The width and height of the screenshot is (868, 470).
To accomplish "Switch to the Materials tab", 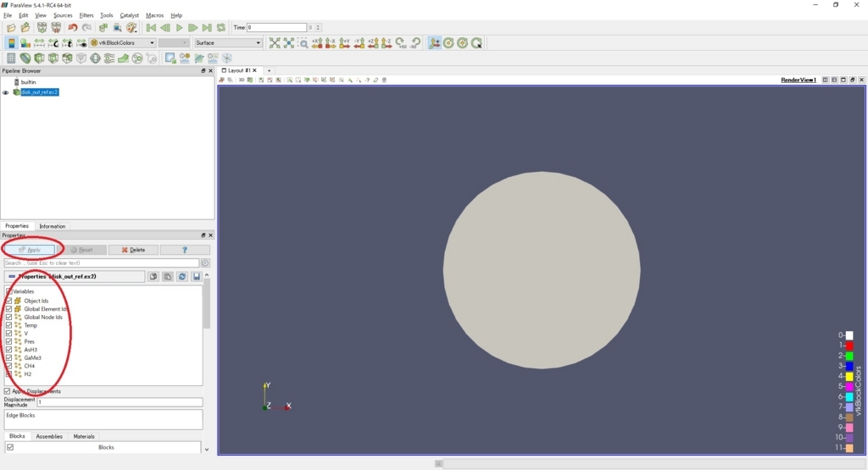I will coord(84,436).
